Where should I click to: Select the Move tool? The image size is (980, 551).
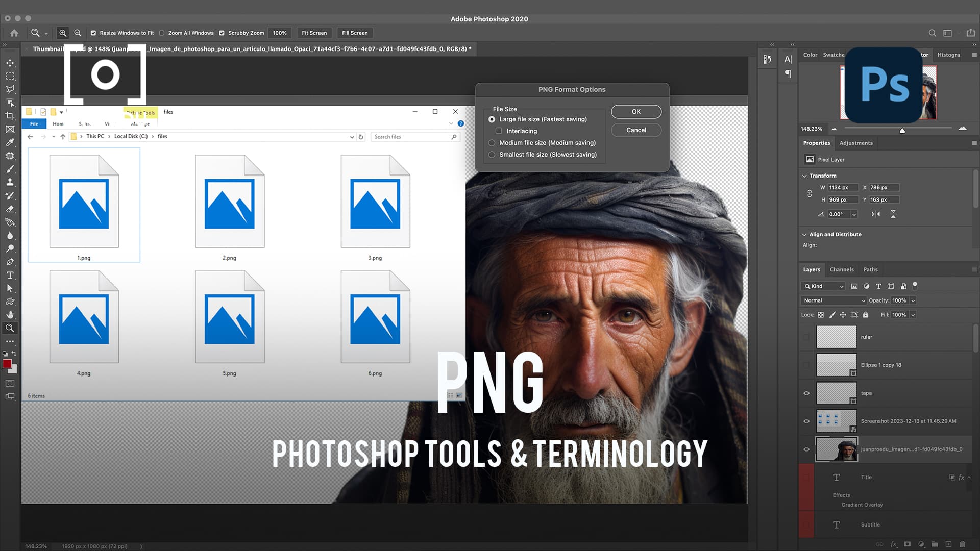point(10,64)
